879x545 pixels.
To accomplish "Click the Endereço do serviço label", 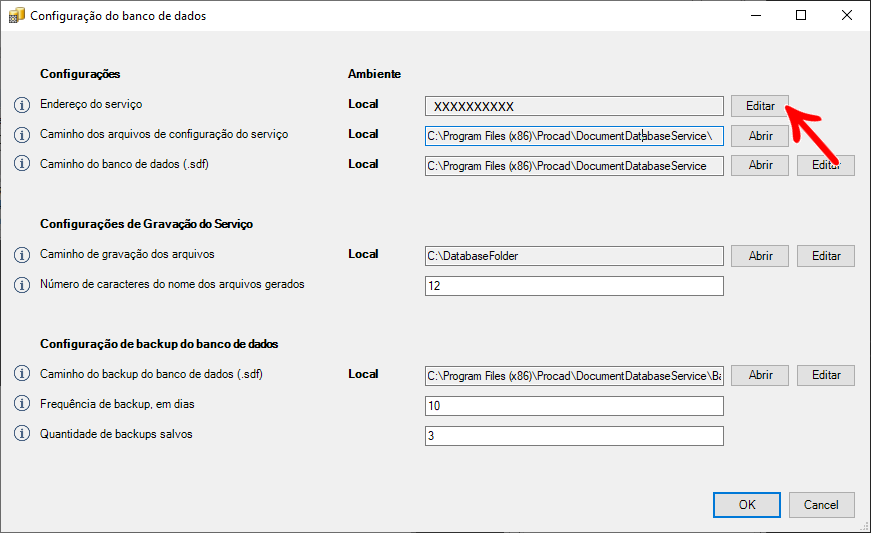I will click(91, 104).
